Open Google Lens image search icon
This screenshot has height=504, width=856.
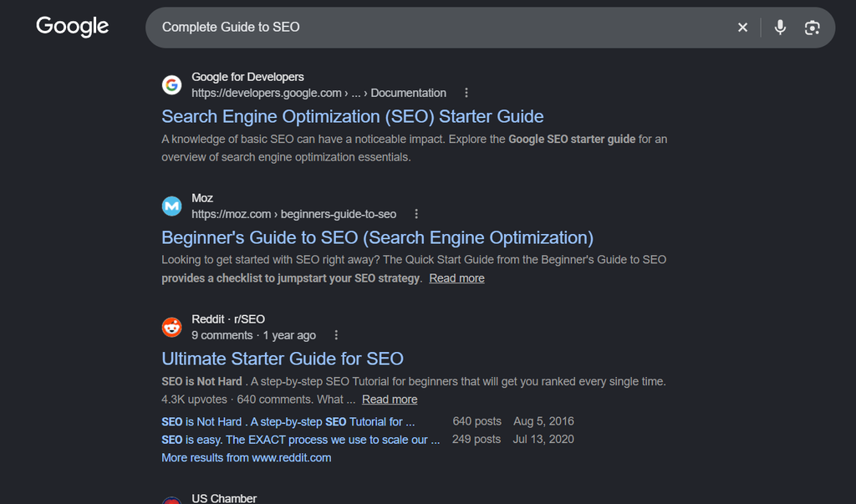pos(812,28)
